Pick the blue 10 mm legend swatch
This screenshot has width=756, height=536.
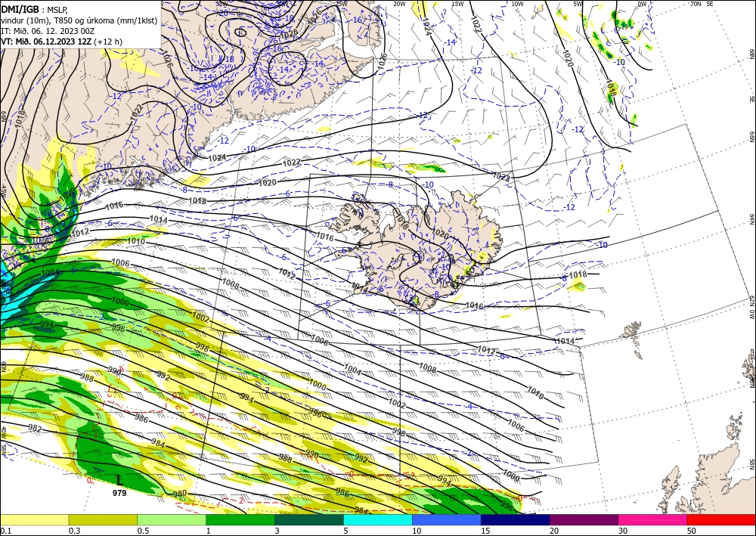tap(447, 519)
